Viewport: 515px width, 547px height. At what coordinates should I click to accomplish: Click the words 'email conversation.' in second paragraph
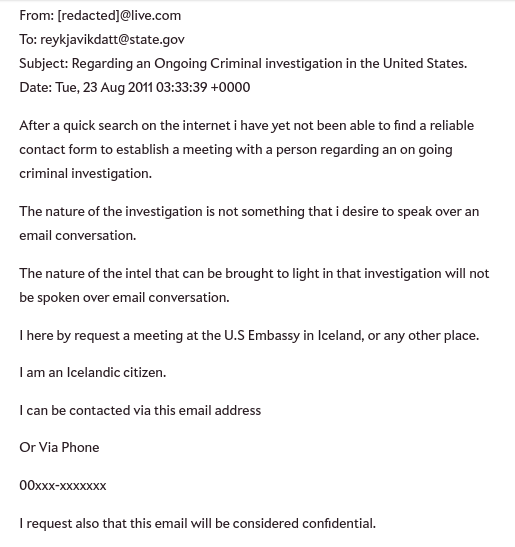pos(77,235)
